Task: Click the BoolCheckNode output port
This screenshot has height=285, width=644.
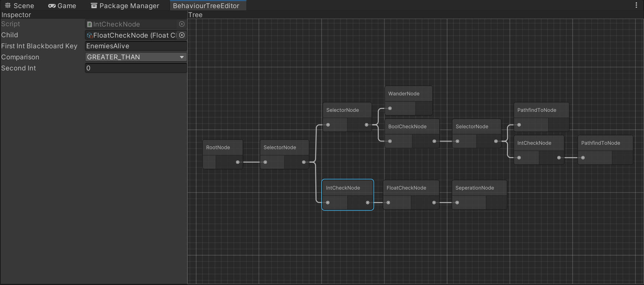Action: [x=434, y=141]
